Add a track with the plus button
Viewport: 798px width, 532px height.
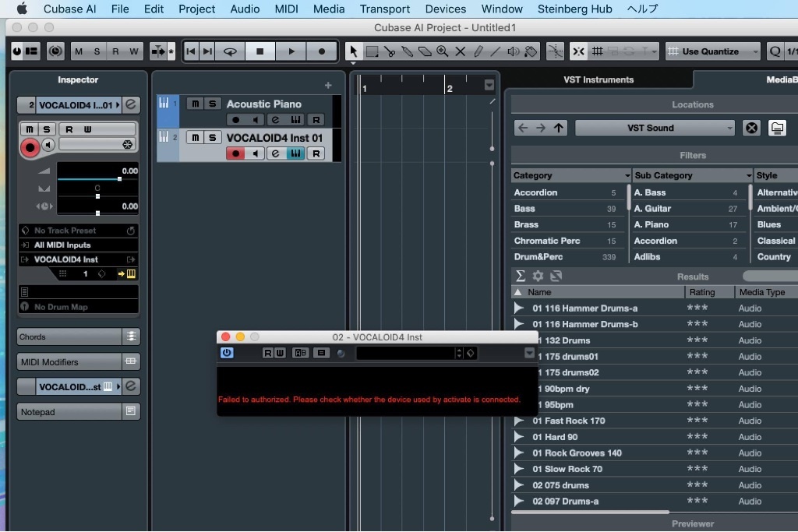tap(328, 86)
